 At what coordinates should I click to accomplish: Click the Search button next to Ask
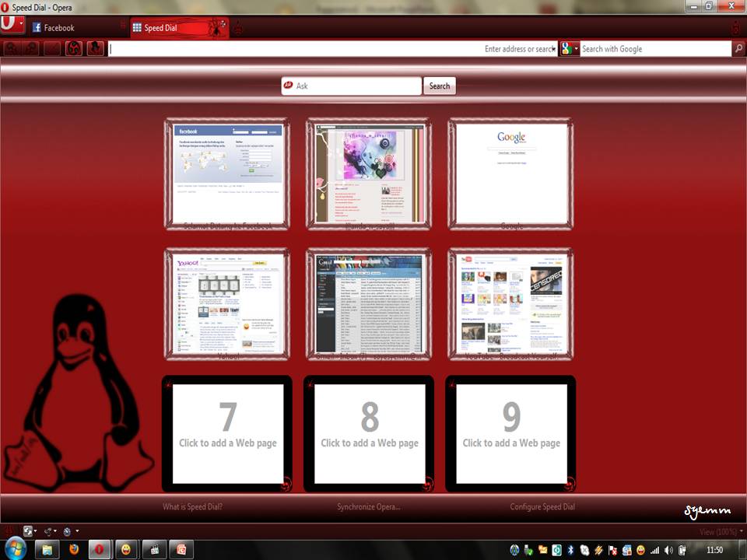click(x=439, y=86)
